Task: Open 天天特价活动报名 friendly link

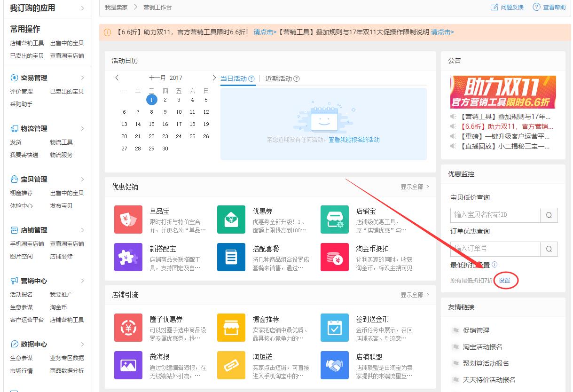Action: click(x=489, y=380)
